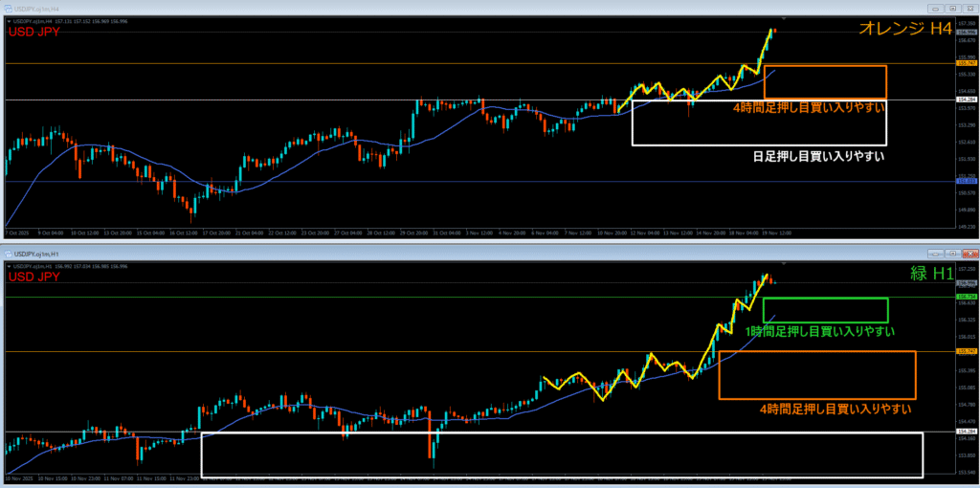Click the chart shift triangle in H1 chart
Viewport: 980px width, 488px height.
(784, 264)
